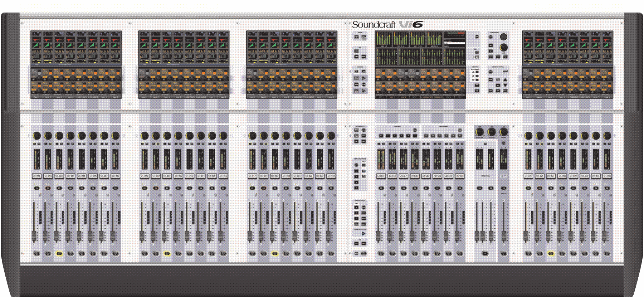Image resolution: width=644 pixels, height=297 pixels.
Task: Click the rotary knob at top of CH-025
Action: [x=528, y=136]
